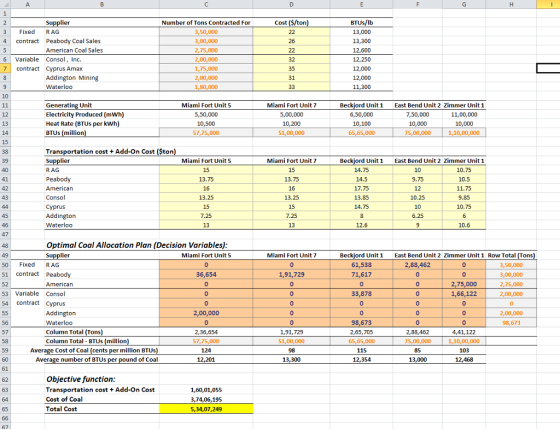
Task: Select Peabody Coal Sales cost cell 26
Action: tap(291, 41)
